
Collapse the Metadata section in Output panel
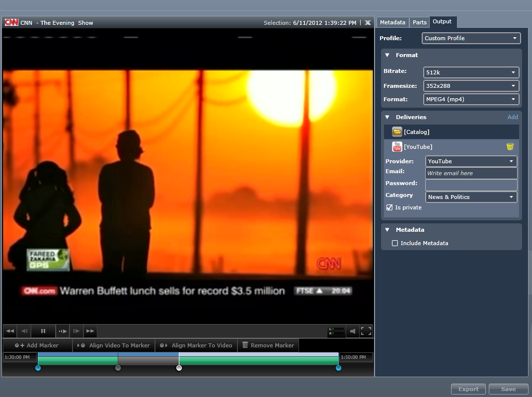[387, 230]
